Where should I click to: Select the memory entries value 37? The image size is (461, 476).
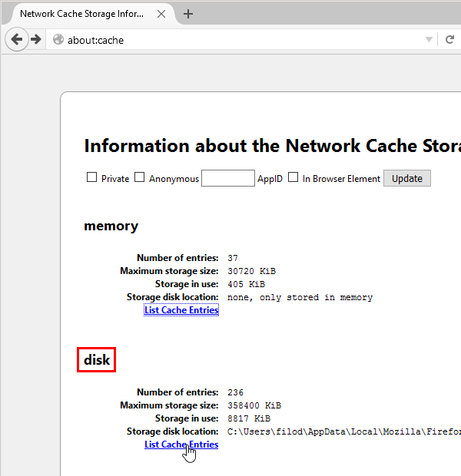(x=233, y=258)
